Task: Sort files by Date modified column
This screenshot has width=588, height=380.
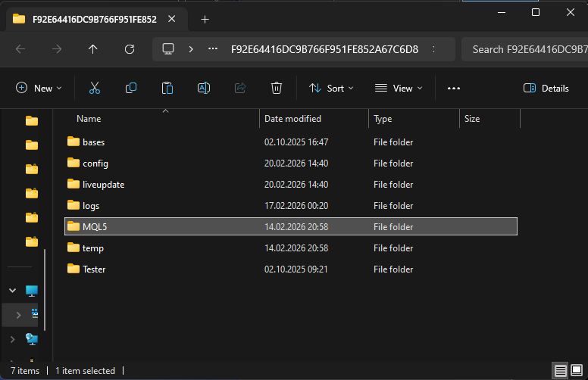Action: pyautogui.click(x=292, y=119)
